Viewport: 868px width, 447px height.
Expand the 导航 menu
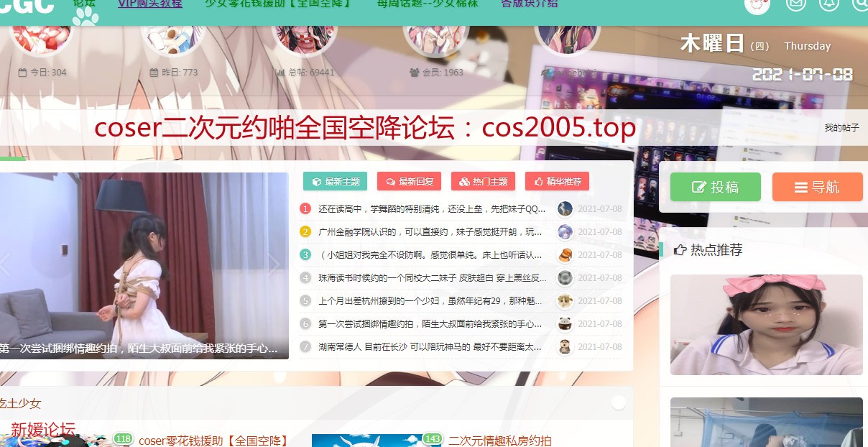coord(817,188)
